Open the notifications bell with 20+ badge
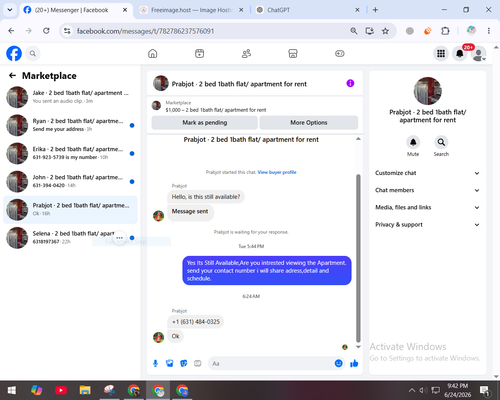The width and height of the screenshot is (500, 400). (x=460, y=54)
